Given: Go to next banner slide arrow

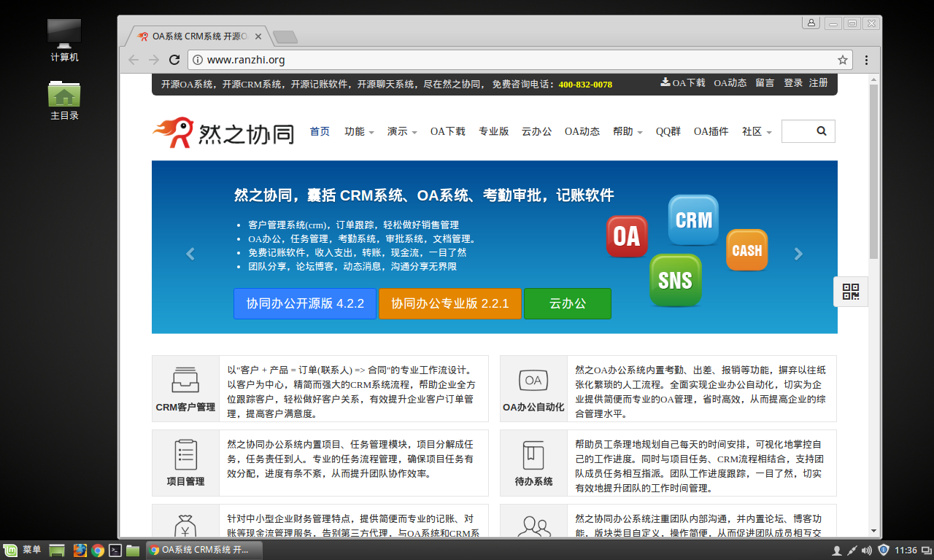Looking at the screenshot, I should pos(798,254).
